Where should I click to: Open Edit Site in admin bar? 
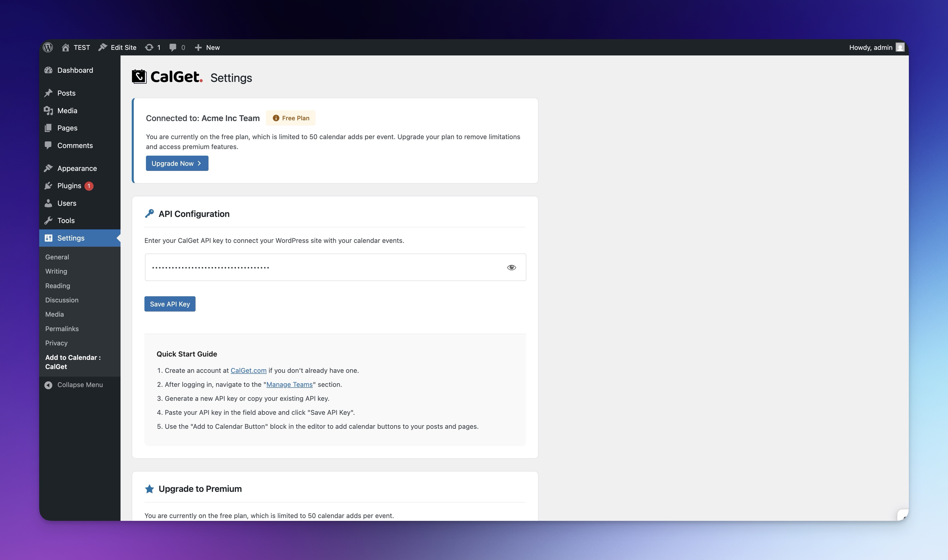tap(117, 47)
